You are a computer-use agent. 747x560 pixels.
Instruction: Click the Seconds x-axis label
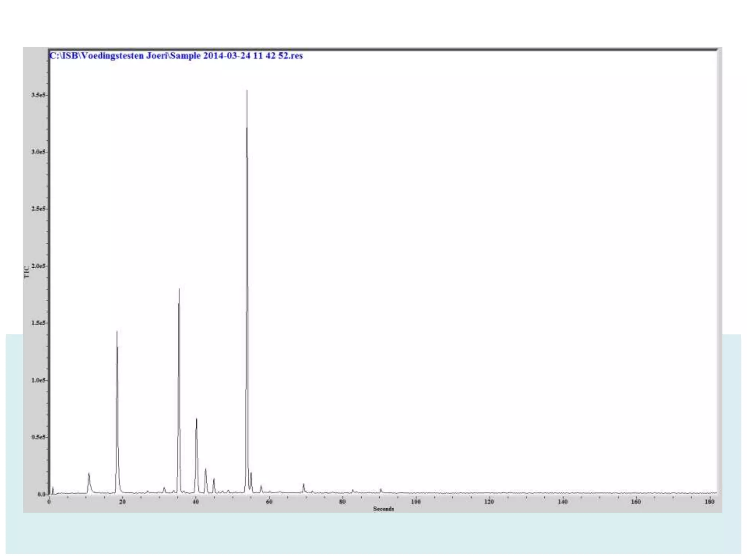(383, 509)
